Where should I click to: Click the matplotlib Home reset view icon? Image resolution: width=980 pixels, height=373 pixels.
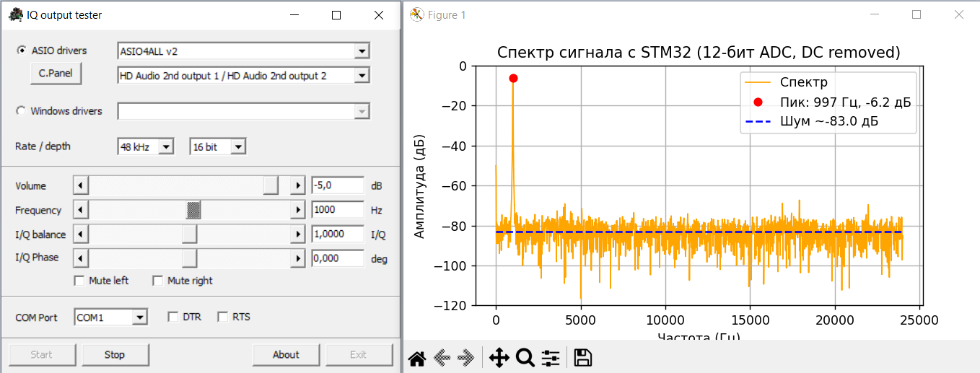[417, 358]
